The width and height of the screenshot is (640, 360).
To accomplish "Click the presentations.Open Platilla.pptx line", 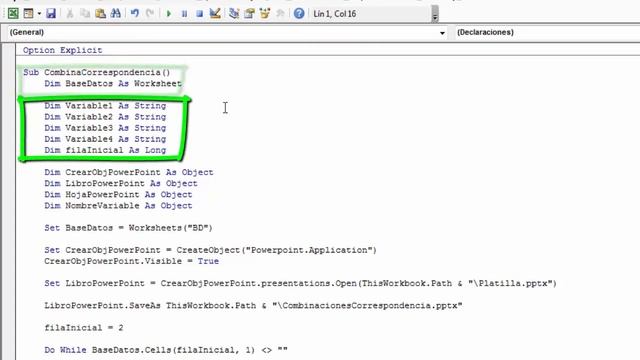I will (x=300, y=283).
